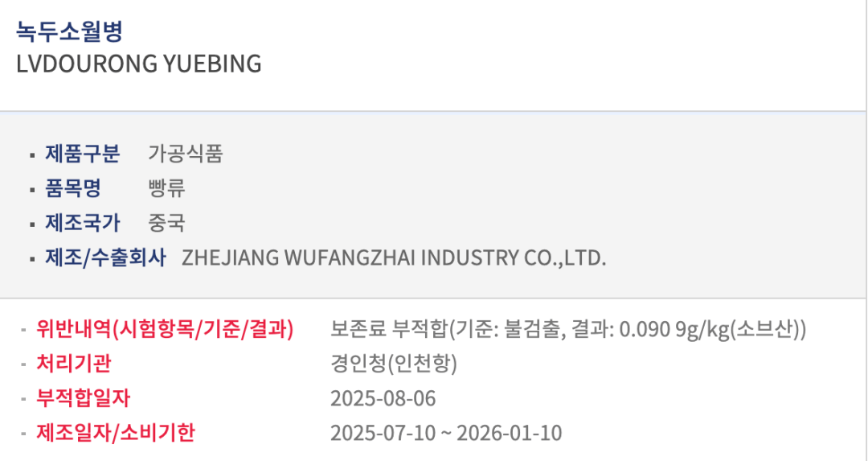Click the square bullet before 제품구분
Viewport: 868px width, 461px height.
pos(31,154)
